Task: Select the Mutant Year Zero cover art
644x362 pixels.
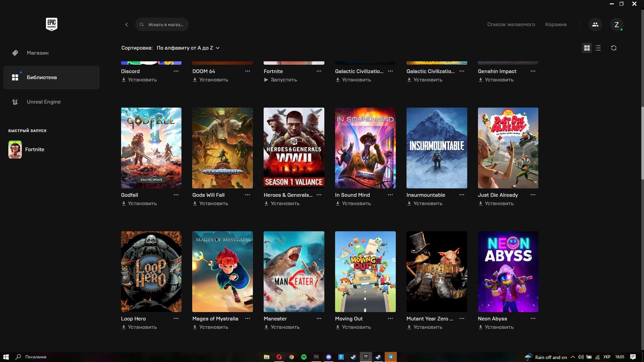Action: [437, 271]
